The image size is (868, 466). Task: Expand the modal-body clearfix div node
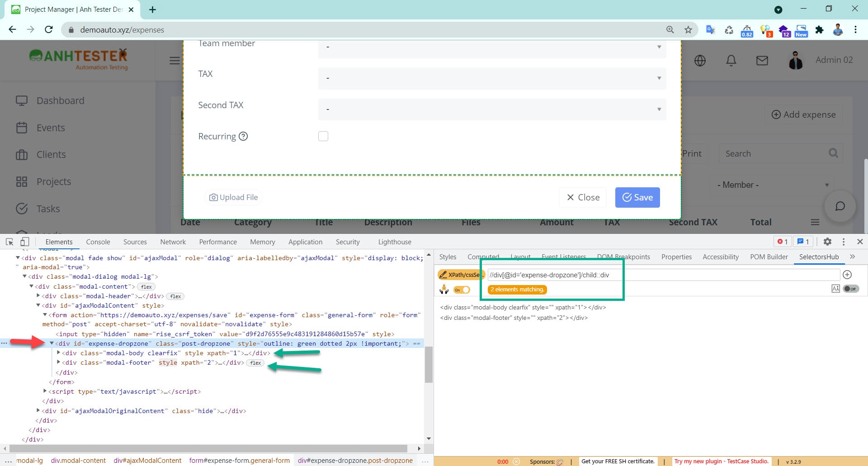tap(58, 352)
